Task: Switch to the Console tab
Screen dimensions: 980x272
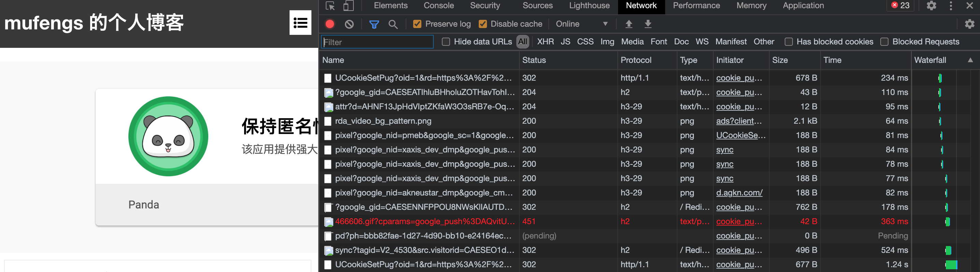Action: 438,6
